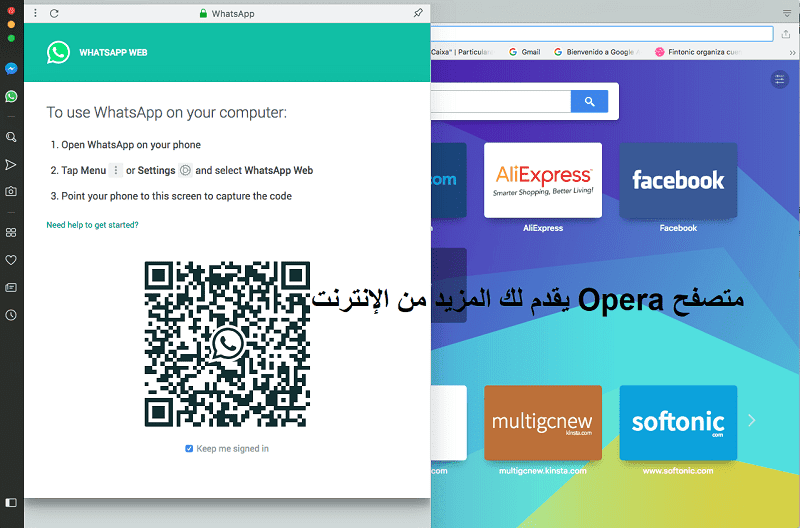Screen dimensions: 800x528
Task: Open Speed Dial grid icon
Action: pyautogui.click(x=11, y=233)
